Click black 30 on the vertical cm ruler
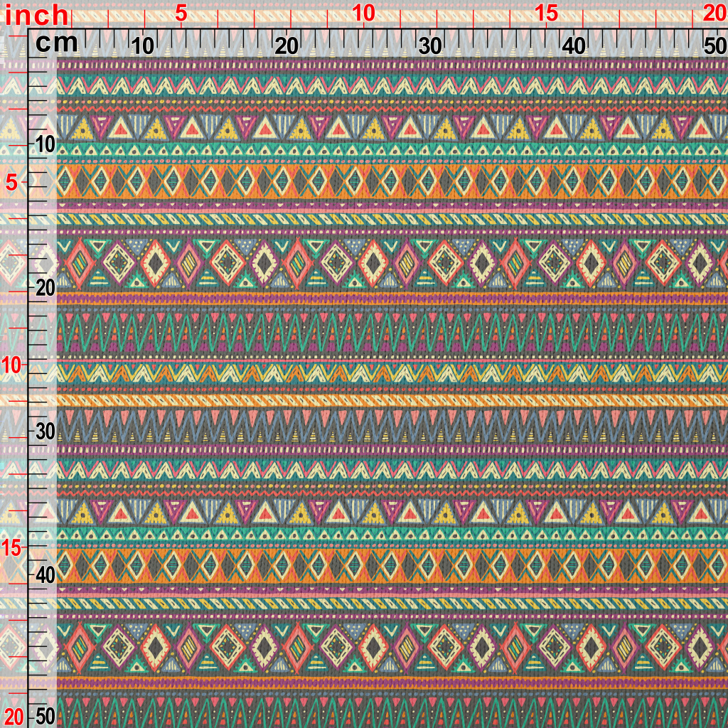Screen dimensions: 728x728 [x=45, y=432]
